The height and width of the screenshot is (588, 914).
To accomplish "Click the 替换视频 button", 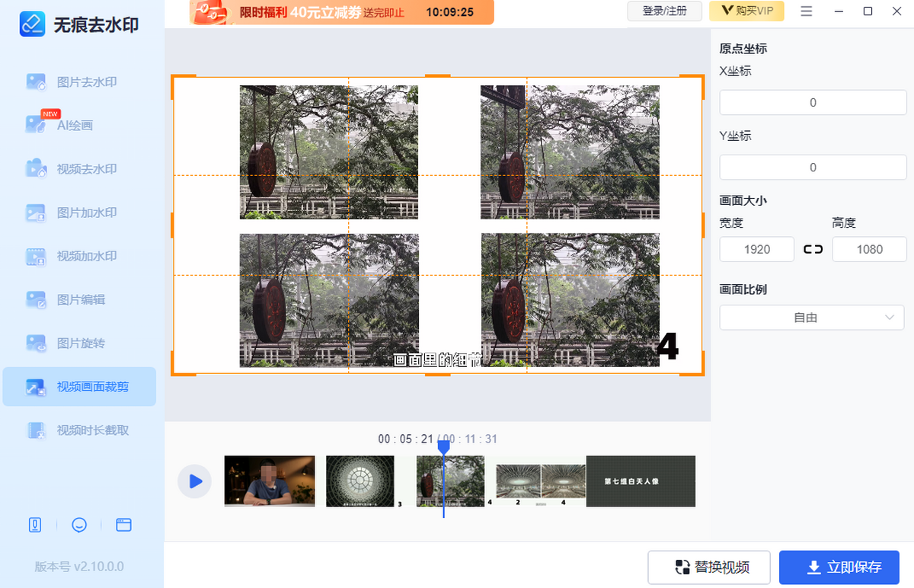I will (709, 567).
